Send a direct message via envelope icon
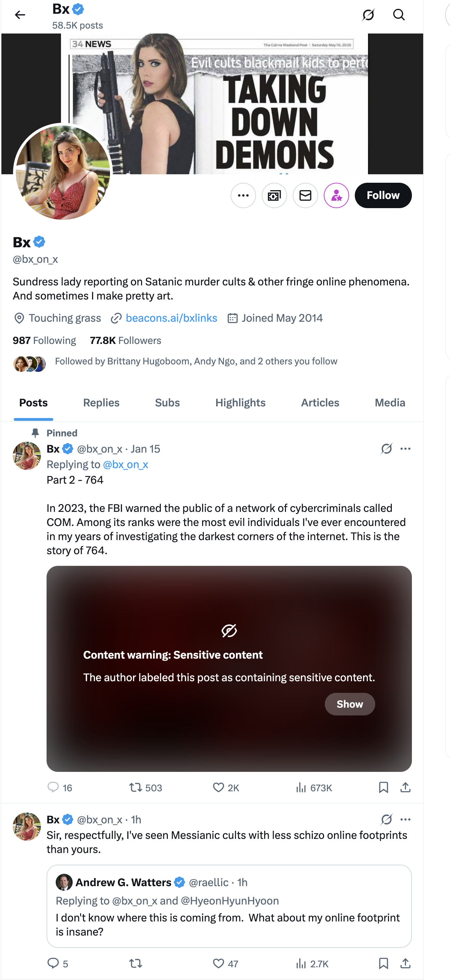Image resolution: width=450 pixels, height=980 pixels. (305, 195)
